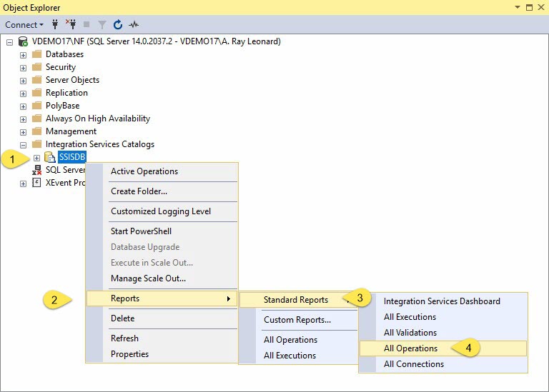Select the Management tree label
The width and height of the screenshot is (549, 392).
pos(71,131)
